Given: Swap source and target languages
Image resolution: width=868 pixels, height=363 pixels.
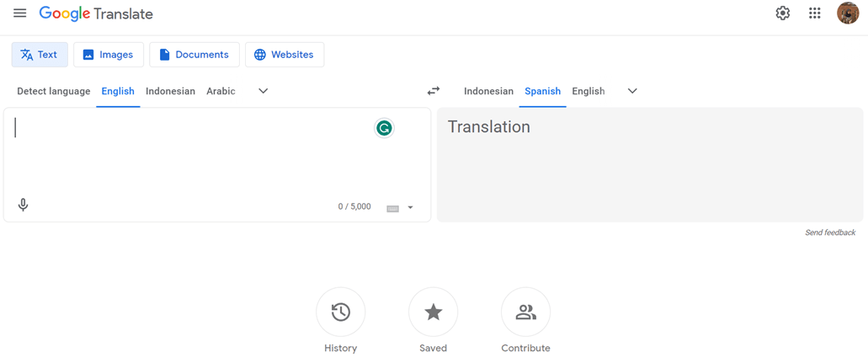Looking at the screenshot, I should tap(434, 91).
